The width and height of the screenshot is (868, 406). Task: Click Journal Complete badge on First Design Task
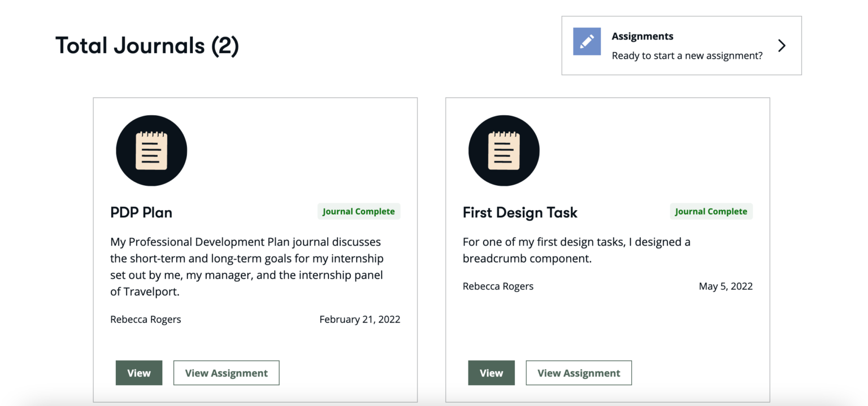[711, 211]
